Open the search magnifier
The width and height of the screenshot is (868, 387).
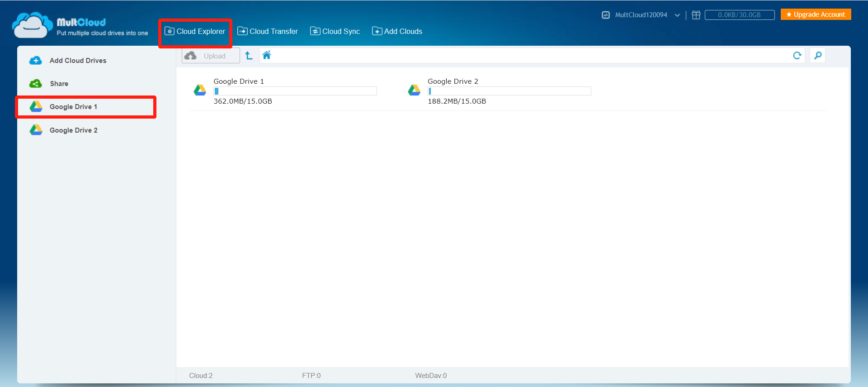[818, 55]
